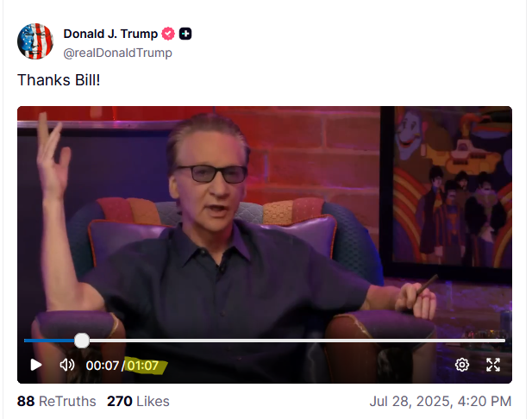Click the video frame to toggle playback

pos(265,221)
